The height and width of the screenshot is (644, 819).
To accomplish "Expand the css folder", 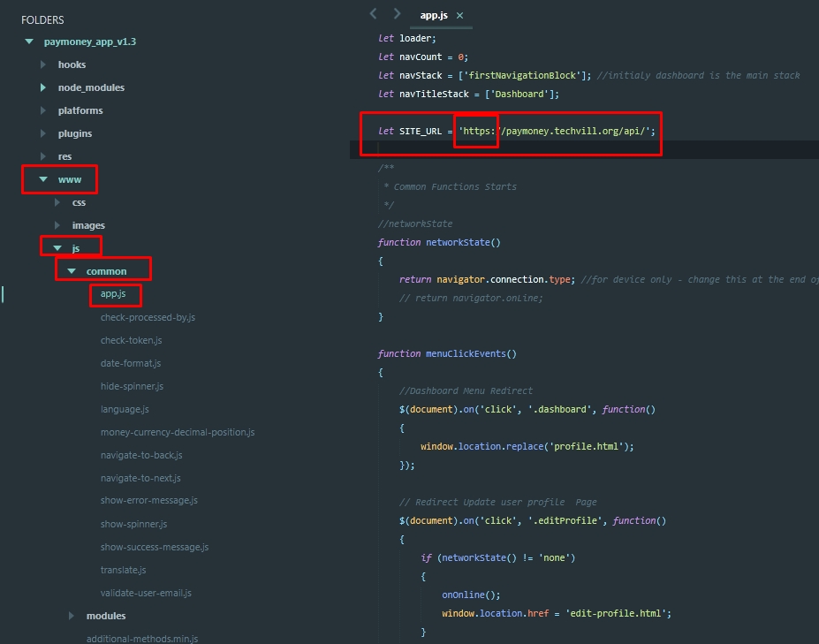I will tap(57, 202).
